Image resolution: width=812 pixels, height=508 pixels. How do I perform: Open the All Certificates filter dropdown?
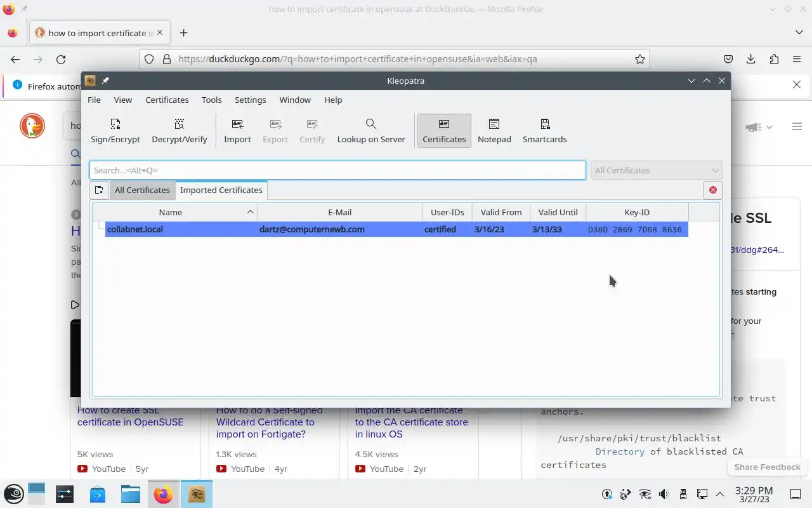(x=657, y=170)
